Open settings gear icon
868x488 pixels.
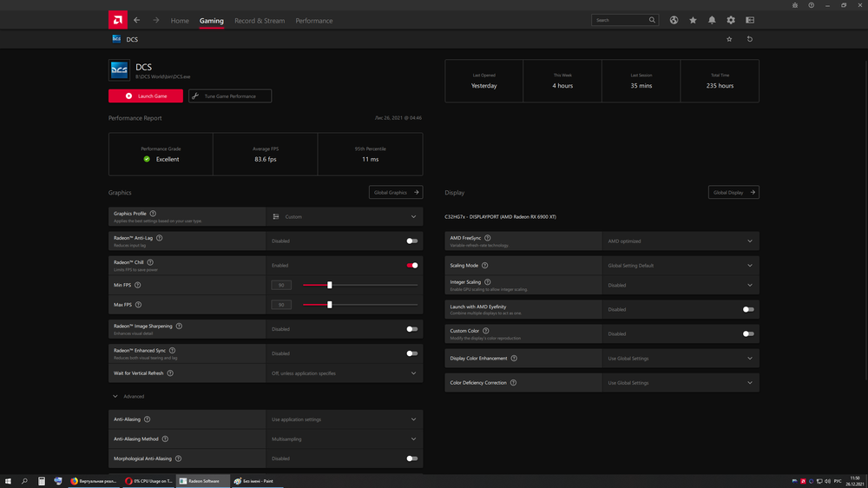pos(731,20)
